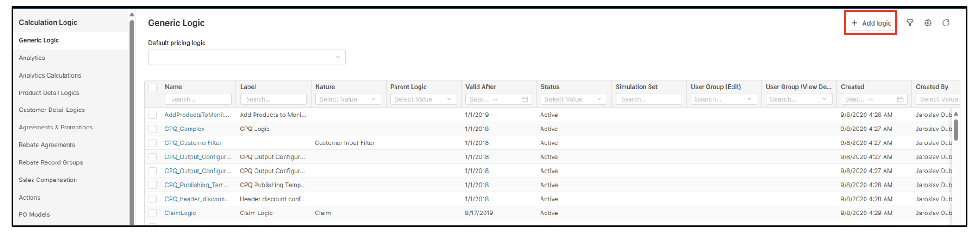The image size is (980, 233).
Task: Click the filter funnel icon
Action: [x=910, y=23]
